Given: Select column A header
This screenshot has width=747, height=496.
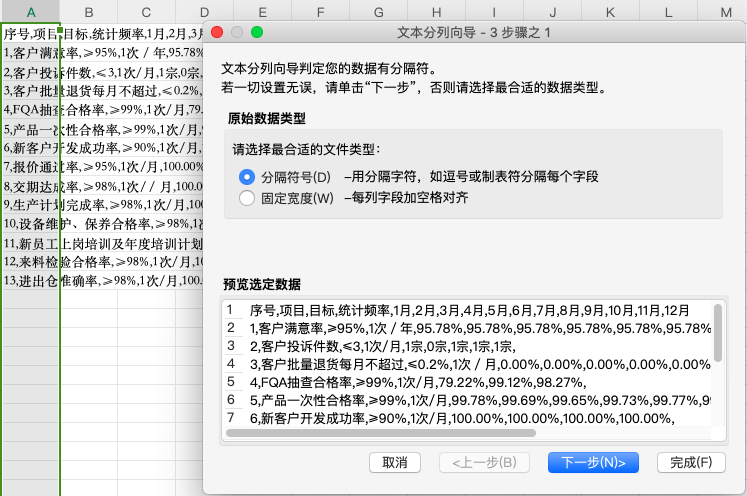Looking at the screenshot, I should point(30,12).
